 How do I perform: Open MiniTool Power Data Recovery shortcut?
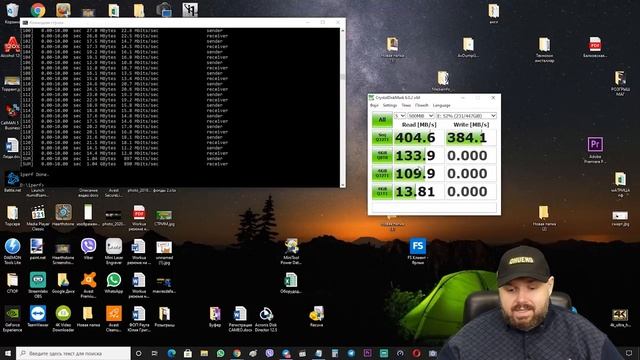click(x=291, y=251)
